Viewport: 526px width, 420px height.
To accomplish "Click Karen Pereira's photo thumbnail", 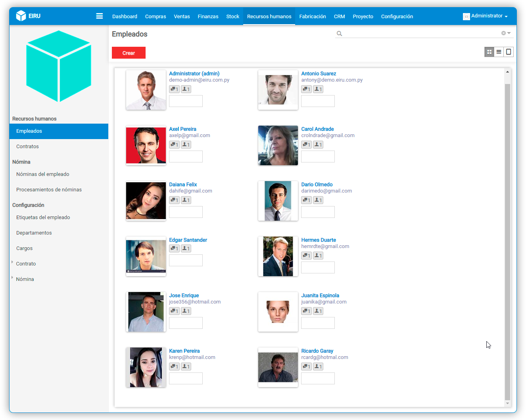I will [146, 367].
